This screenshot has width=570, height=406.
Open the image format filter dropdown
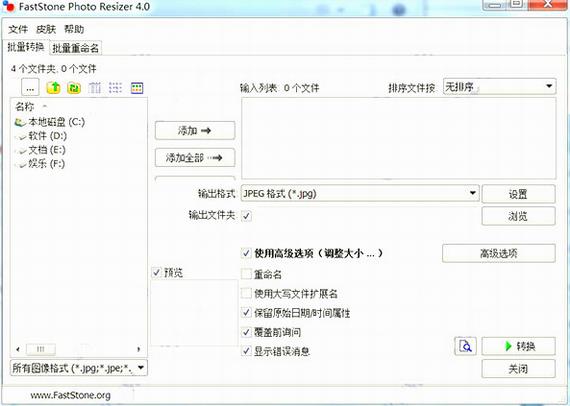[x=79, y=368]
